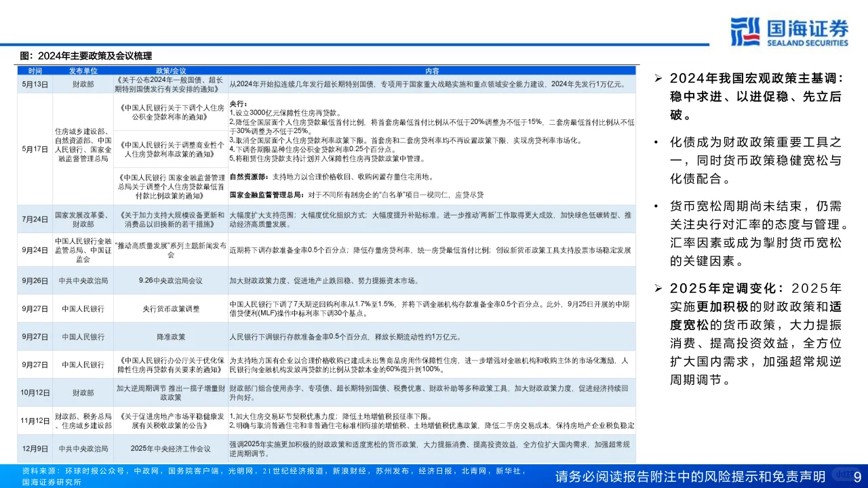Click the 时间 column header

pyautogui.click(x=35, y=70)
